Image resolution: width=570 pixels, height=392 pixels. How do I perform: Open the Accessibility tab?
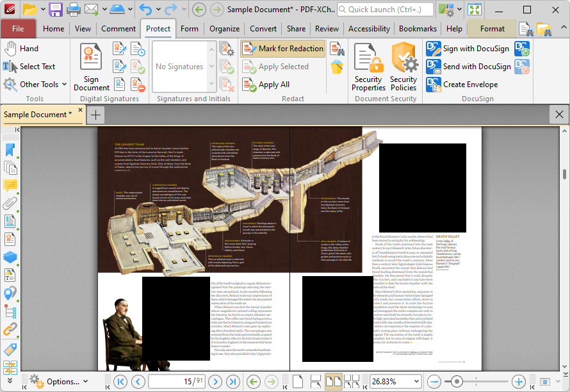[x=369, y=29]
